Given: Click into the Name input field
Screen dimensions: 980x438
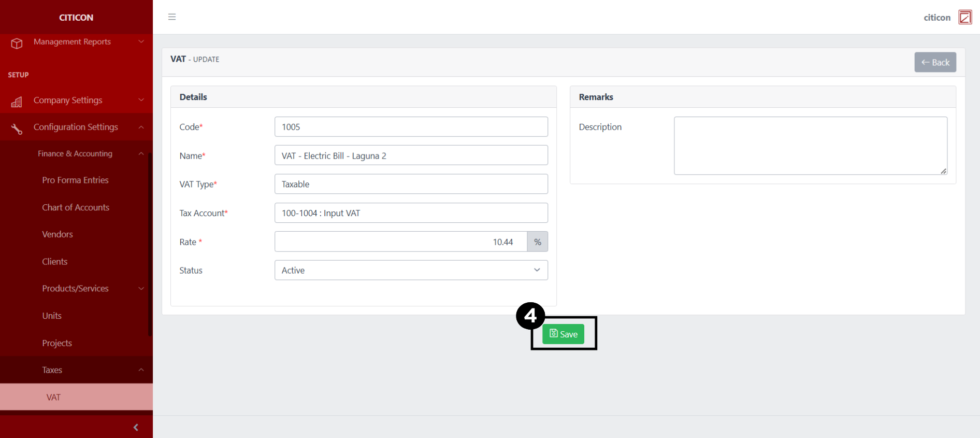Looking at the screenshot, I should pos(411,156).
